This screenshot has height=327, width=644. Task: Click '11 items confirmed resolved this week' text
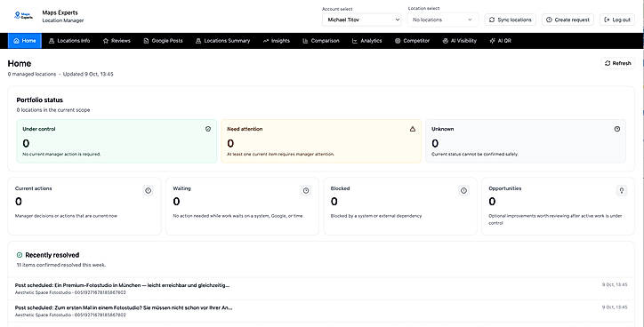(x=61, y=265)
